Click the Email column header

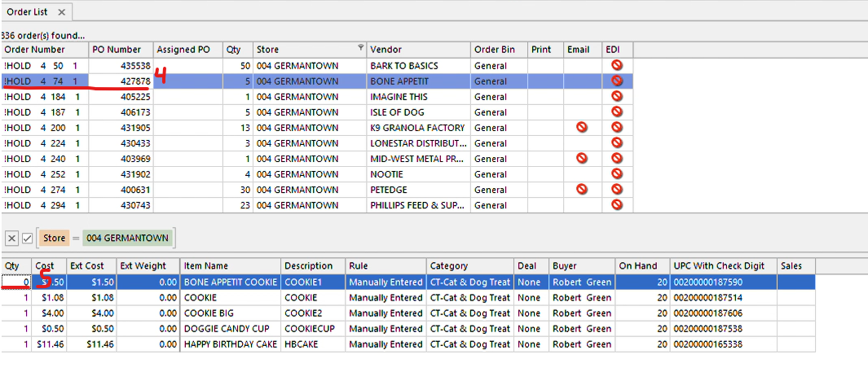coord(583,50)
